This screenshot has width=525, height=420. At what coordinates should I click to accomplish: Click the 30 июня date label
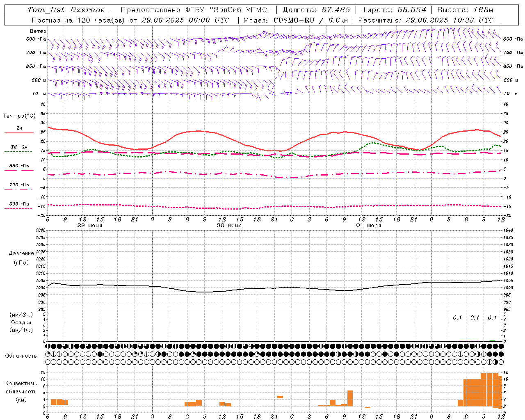[229, 226]
